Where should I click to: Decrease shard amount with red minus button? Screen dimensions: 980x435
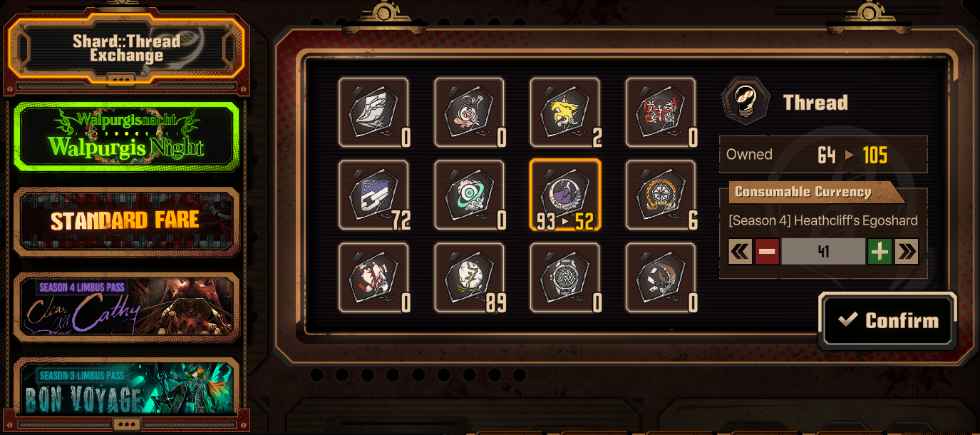pos(767,251)
